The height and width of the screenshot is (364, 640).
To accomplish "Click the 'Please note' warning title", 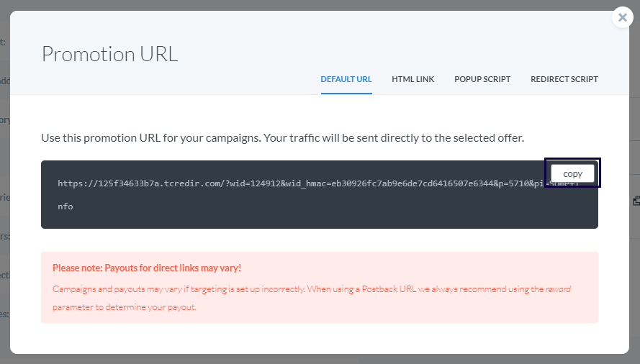I will (x=147, y=268).
